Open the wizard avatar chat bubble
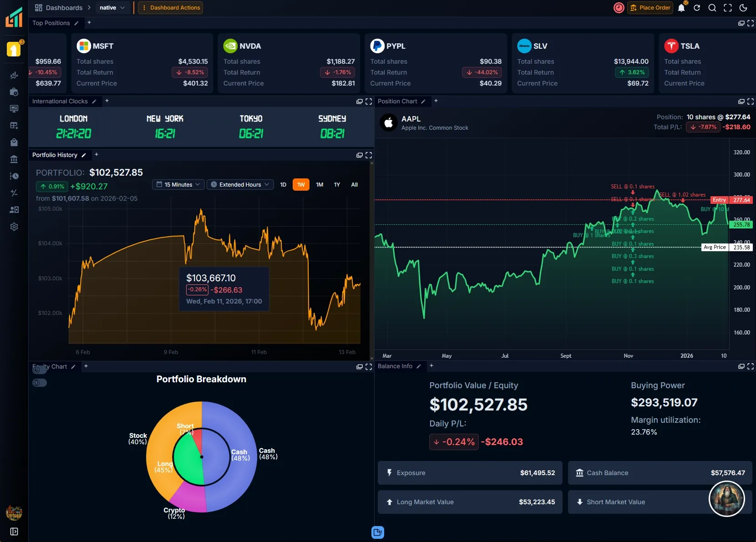 point(726,499)
